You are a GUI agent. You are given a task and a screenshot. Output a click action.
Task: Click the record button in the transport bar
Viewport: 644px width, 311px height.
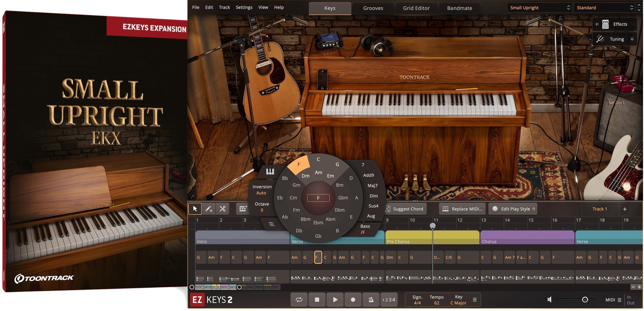click(x=353, y=299)
